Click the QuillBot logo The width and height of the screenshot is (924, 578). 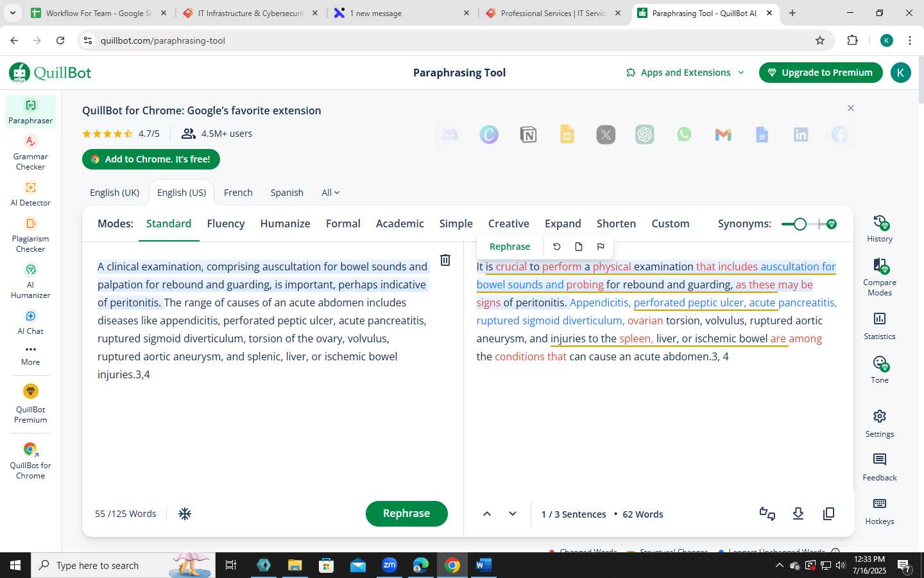pos(51,73)
